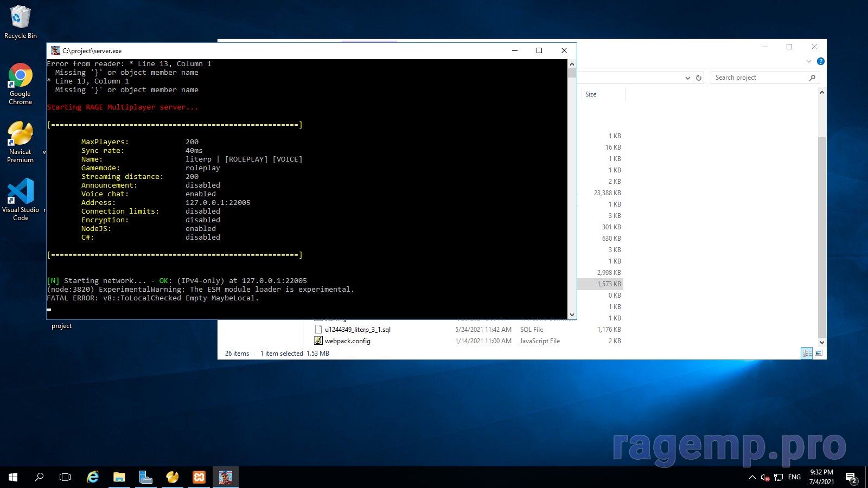868x488 pixels.
Task: Select the server.exe taskbar button
Action: (226, 477)
